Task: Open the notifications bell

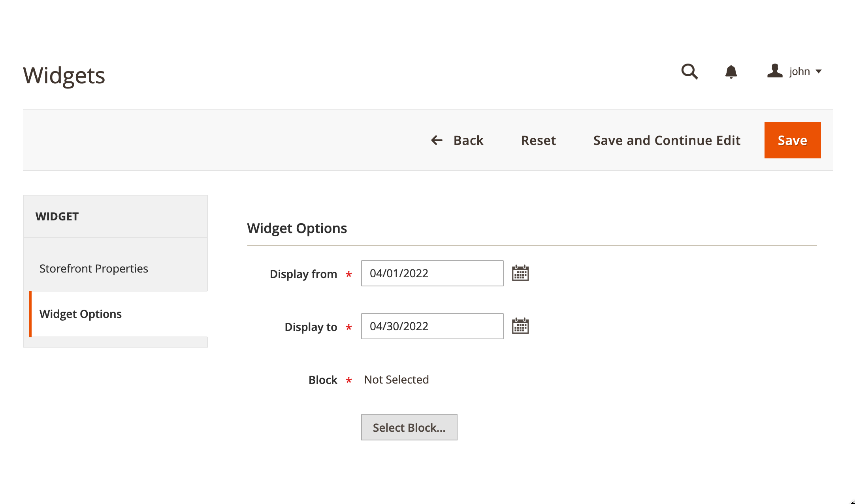Action: point(731,71)
